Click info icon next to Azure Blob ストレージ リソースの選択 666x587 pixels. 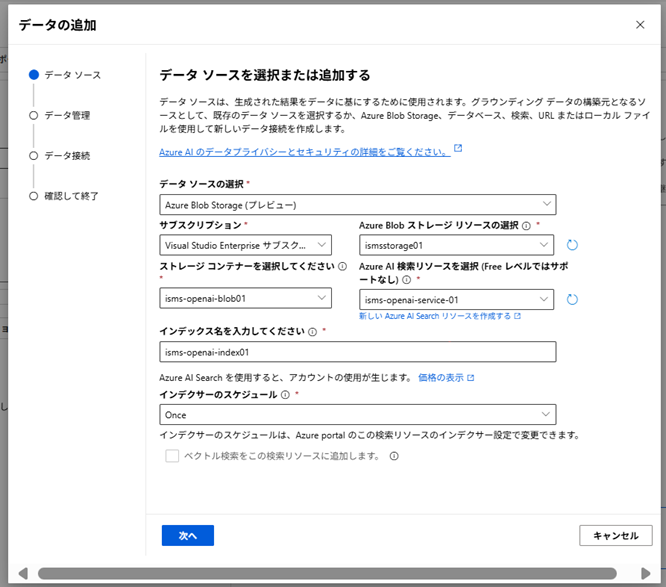pos(526,226)
